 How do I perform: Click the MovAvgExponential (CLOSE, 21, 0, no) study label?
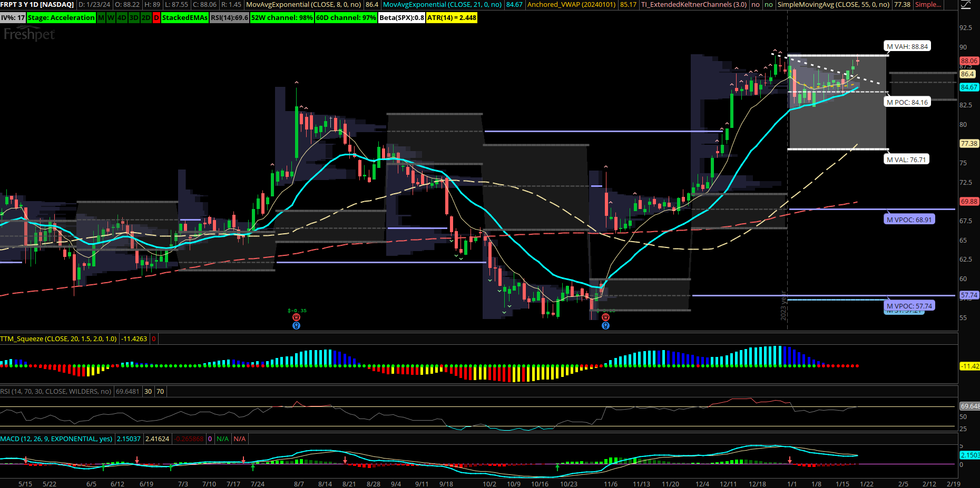tap(442, 5)
